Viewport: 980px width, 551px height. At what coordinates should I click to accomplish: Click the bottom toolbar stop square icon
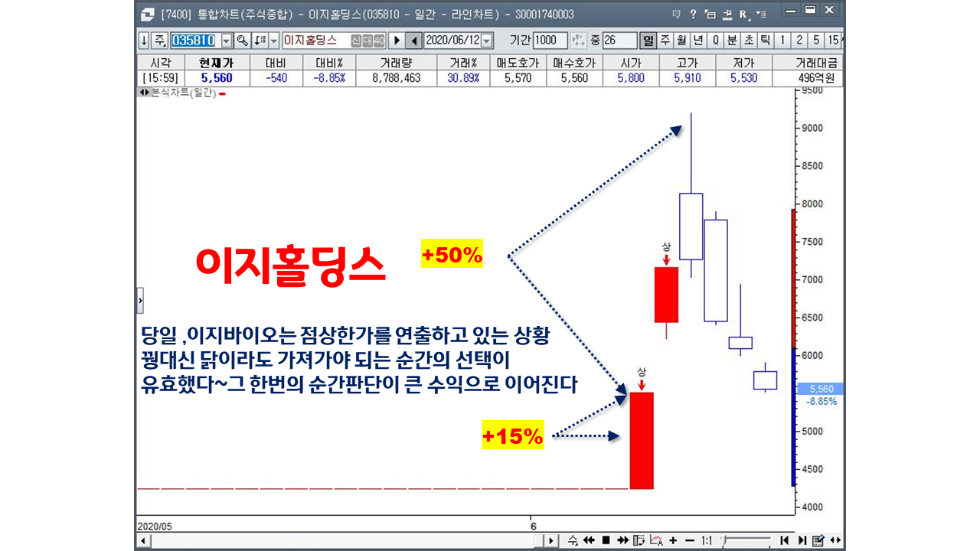[606, 540]
